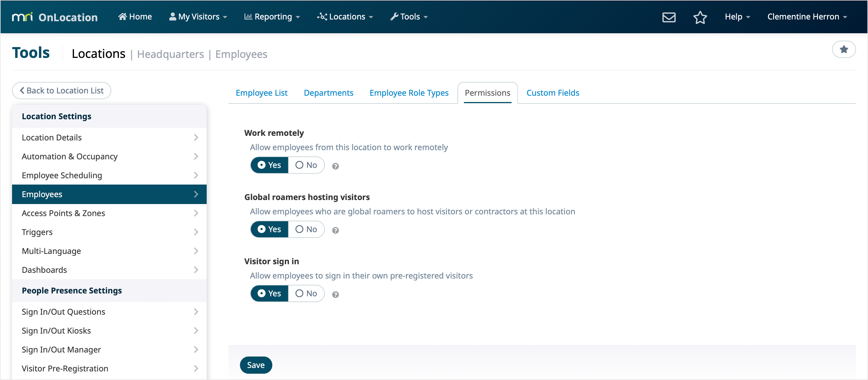Click the star favorites icon in top bar
Viewport: 868px width, 380px height.
click(700, 17)
